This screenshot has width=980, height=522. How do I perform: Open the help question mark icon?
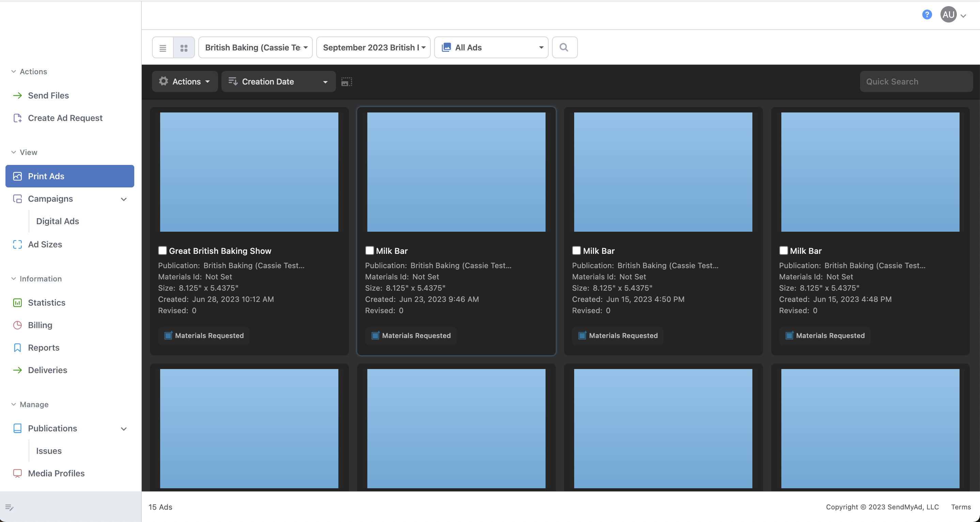point(927,14)
